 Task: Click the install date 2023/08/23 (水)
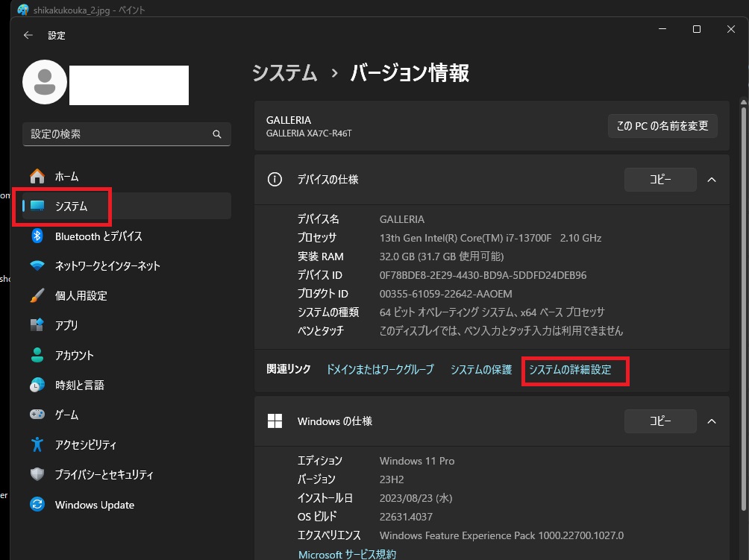416,498
